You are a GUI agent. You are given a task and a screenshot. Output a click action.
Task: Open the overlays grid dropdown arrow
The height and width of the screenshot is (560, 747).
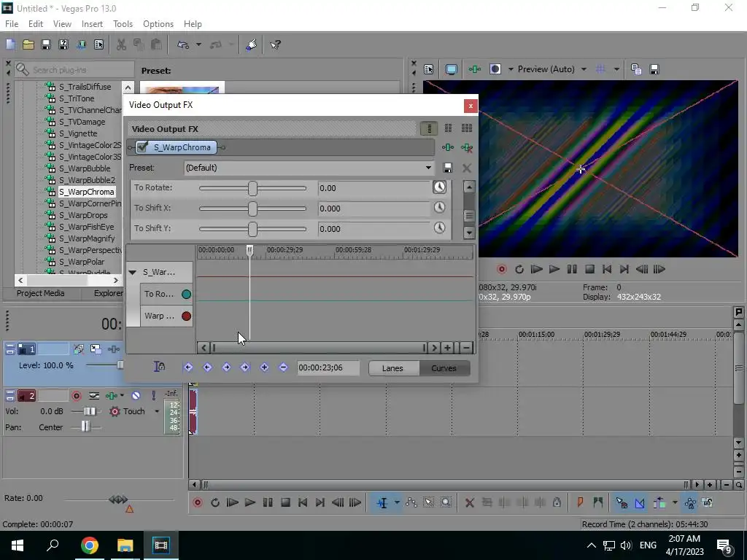click(x=616, y=69)
